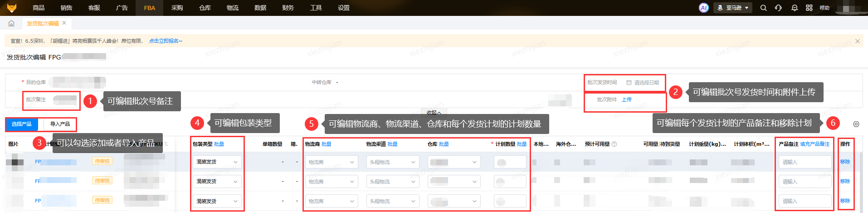Open the 工具 menu
This screenshot has width=868, height=213.
316,8
